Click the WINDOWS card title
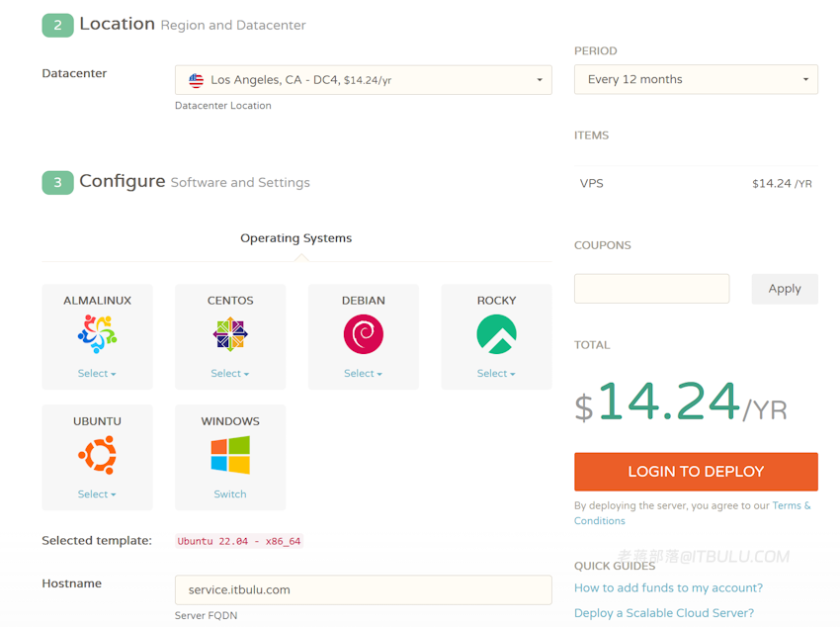The height and width of the screenshot is (627, 840). tap(230, 421)
